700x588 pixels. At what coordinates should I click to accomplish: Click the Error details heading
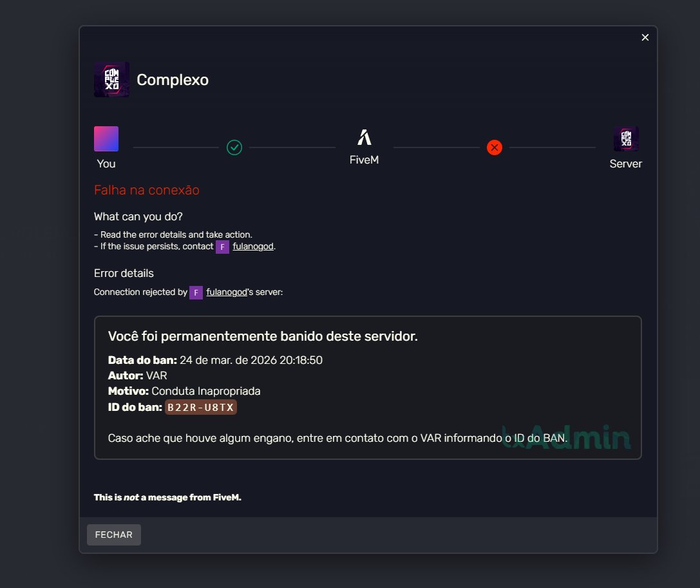(x=124, y=273)
